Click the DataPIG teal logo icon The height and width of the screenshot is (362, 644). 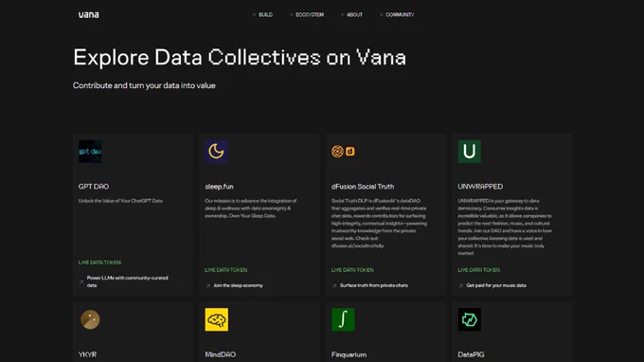(x=470, y=319)
